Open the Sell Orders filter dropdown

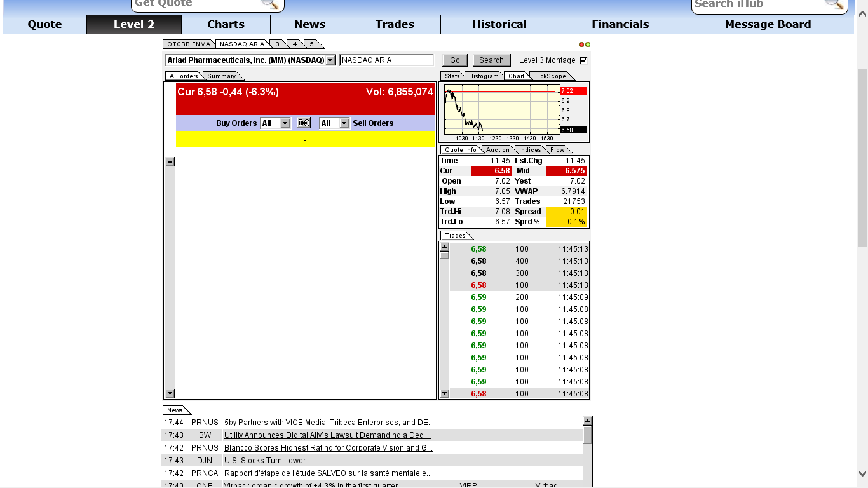(x=344, y=123)
